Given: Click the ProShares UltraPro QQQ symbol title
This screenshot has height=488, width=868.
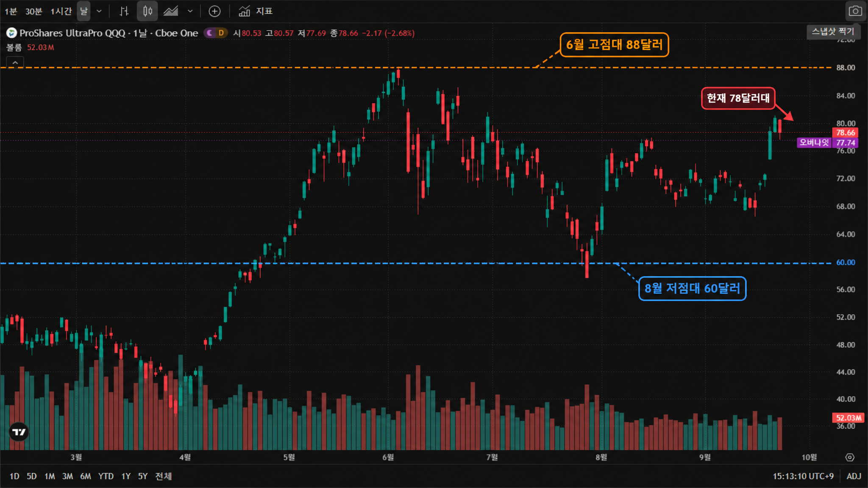Looking at the screenshot, I should (x=108, y=33).
